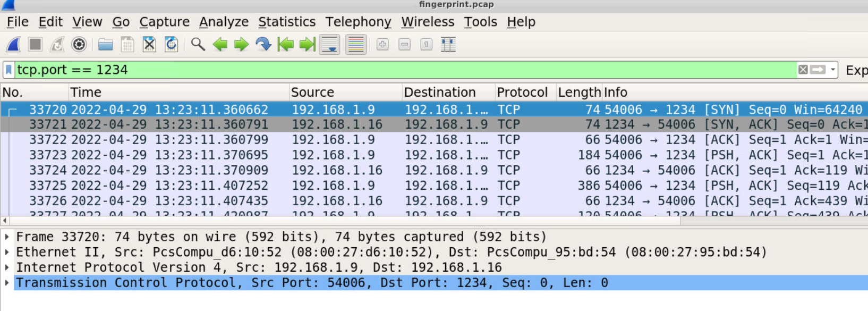Select packet 33726 in the list

tap(434, 201)
